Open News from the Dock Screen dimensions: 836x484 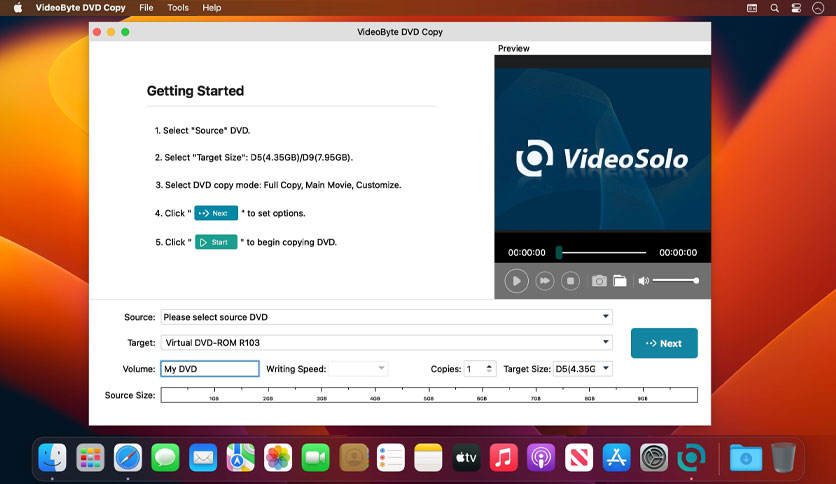click(x=578, y=457)
